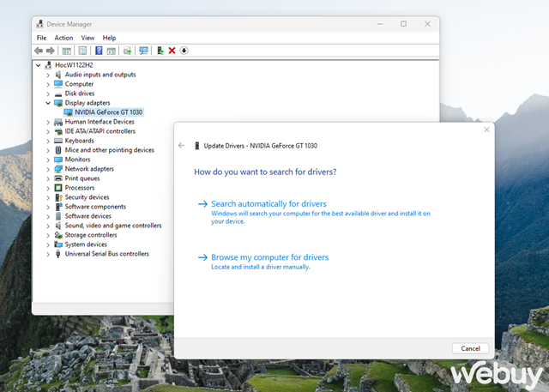The height and width of the screenshot is (392, 549).
Task: Click Scan for hardware changes monitor icon
Action: (143, 51)
